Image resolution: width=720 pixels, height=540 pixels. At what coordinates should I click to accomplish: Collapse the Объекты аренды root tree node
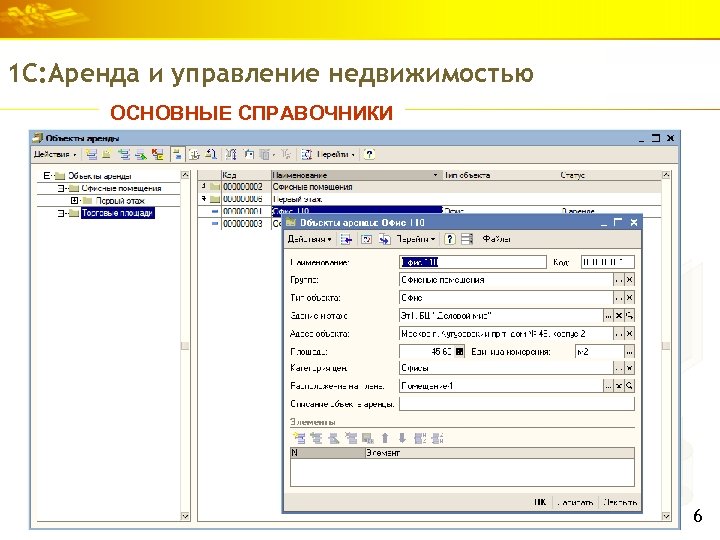46,175
